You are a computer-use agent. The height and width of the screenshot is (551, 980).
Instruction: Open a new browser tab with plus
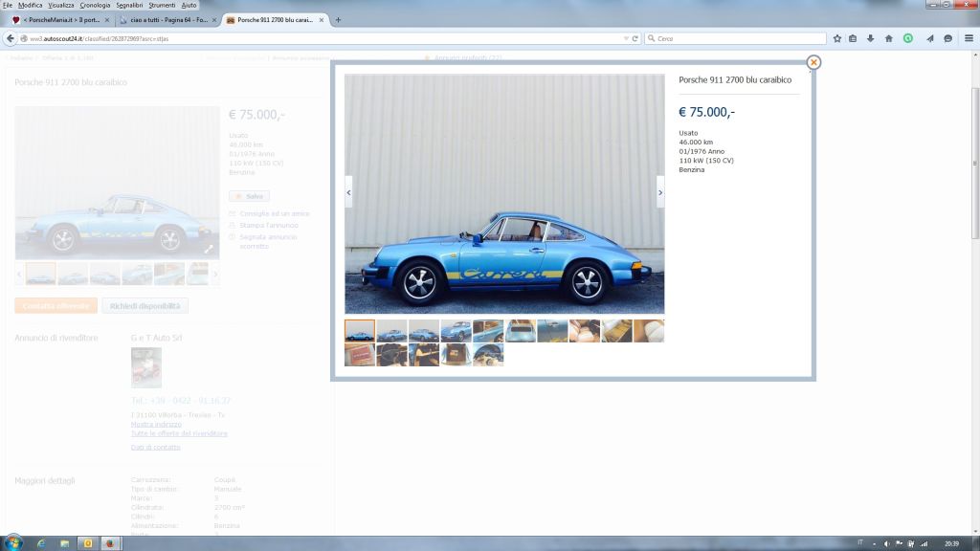pos(338,20)
